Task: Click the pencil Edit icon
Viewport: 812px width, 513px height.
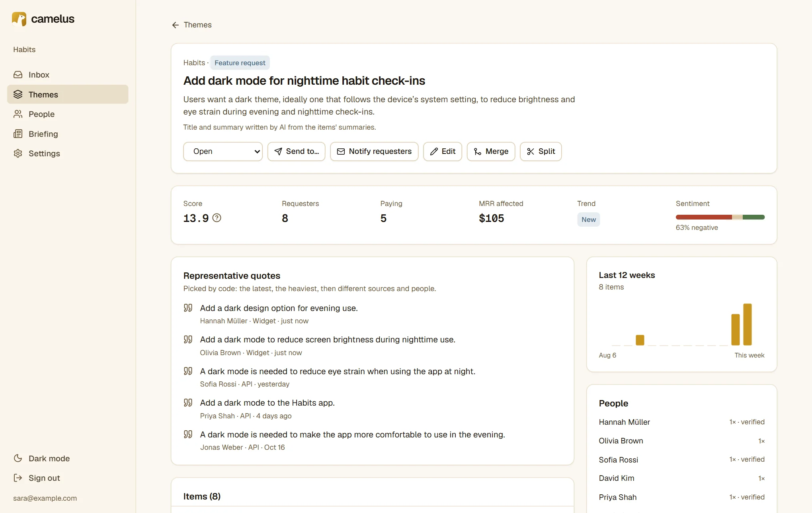Action: tap(434, 152)
